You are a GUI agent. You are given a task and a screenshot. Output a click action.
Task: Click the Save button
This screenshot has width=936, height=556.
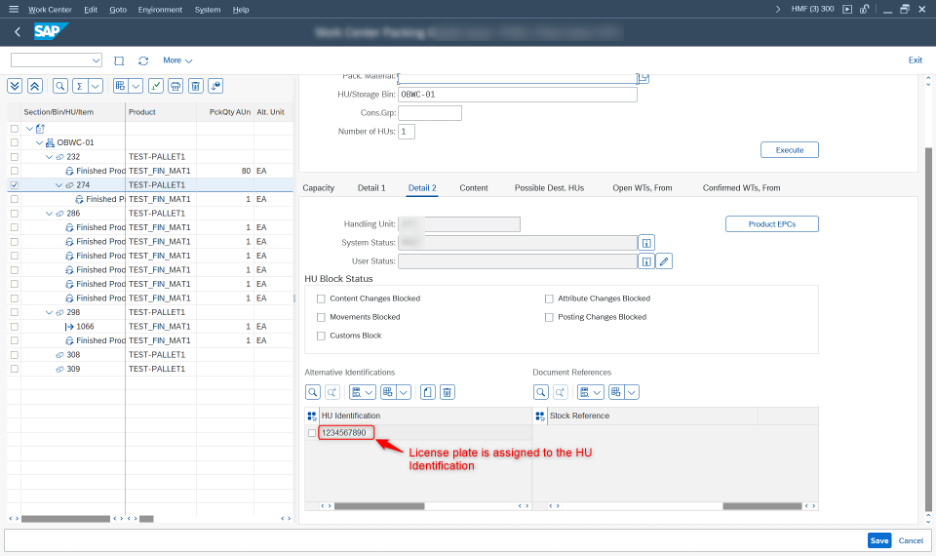(x=879, y=540)
